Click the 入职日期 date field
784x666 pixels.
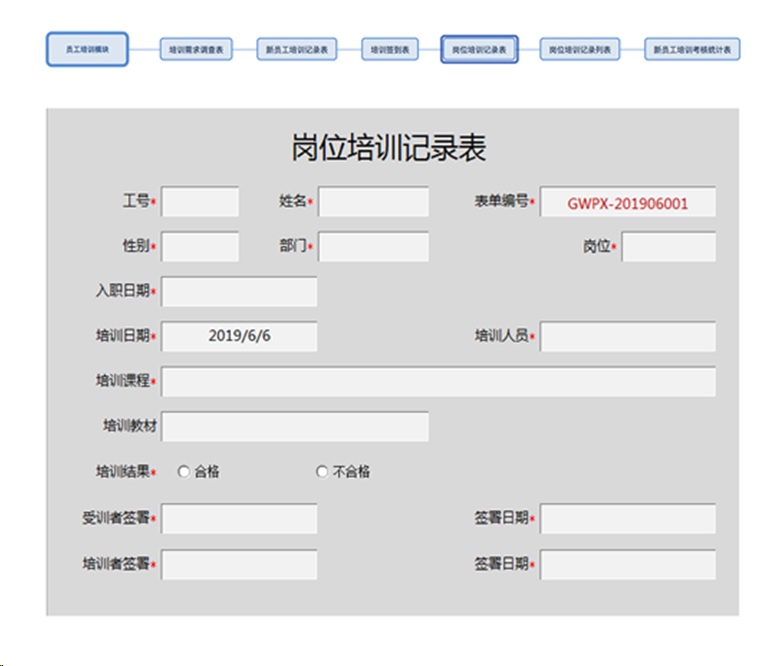(x=239, y=292)
